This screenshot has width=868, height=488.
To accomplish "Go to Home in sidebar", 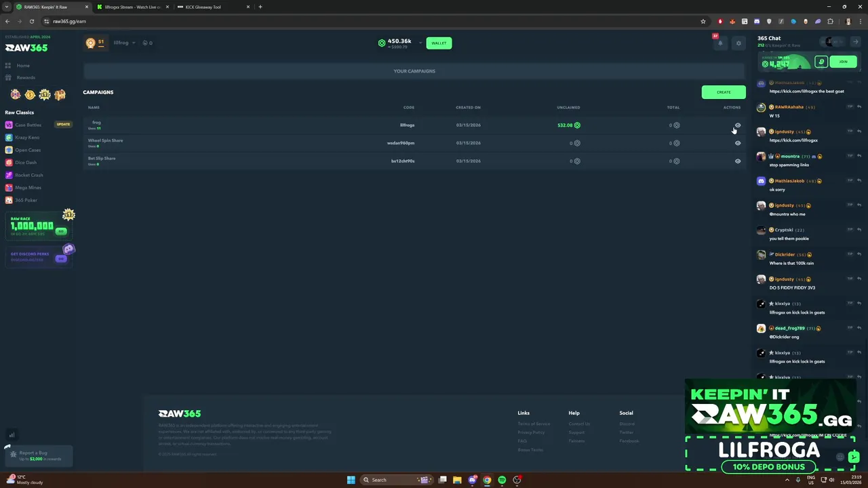I will 23,66.
